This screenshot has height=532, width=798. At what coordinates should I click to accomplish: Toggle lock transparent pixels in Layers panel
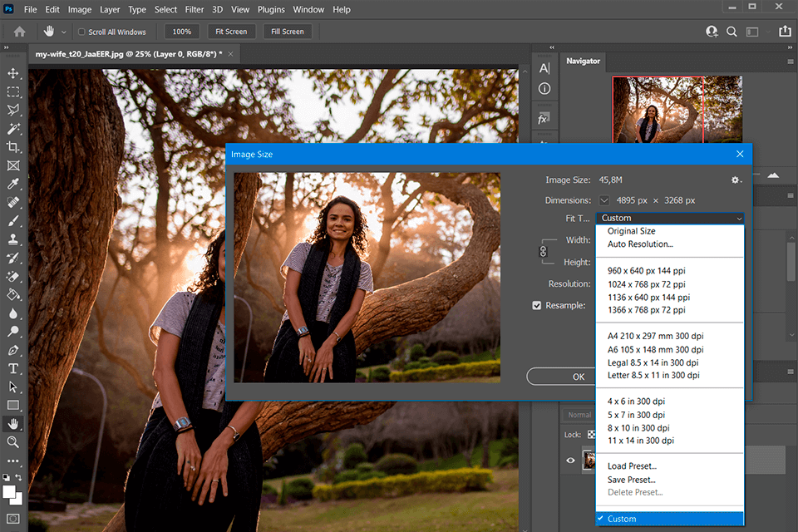[591, 435]
